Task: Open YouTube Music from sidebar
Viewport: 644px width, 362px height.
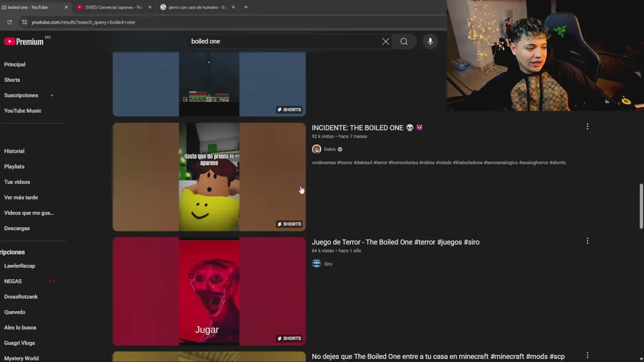Action: (x=23, y=111)
